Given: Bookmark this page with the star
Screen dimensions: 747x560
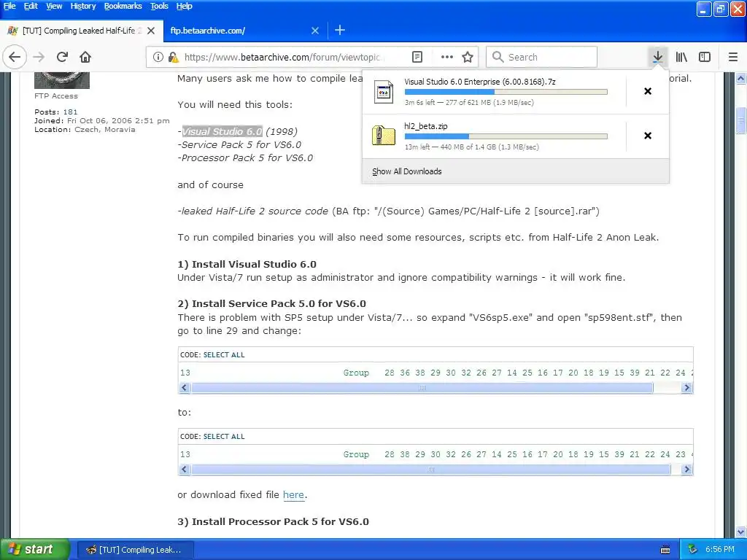Looking at the screenshot, I should click(x=468, y=57).
